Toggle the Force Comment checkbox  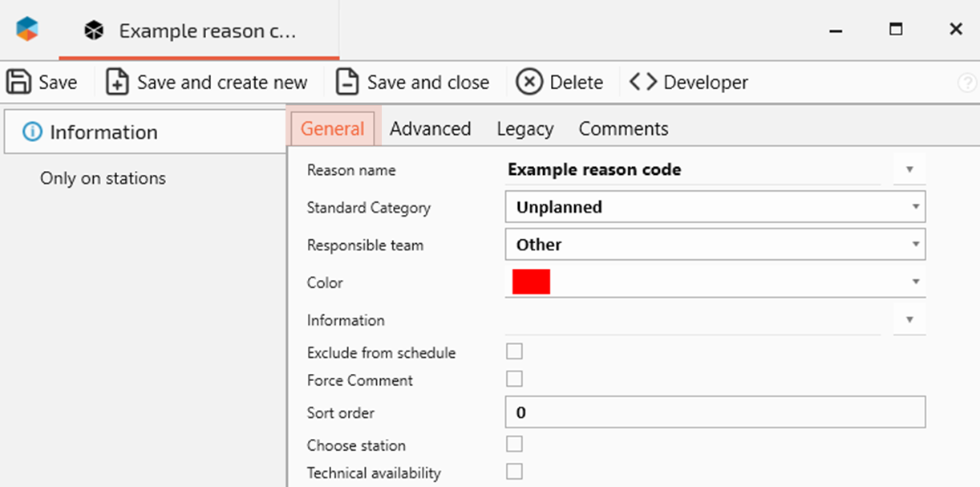(x=514, y=379)
